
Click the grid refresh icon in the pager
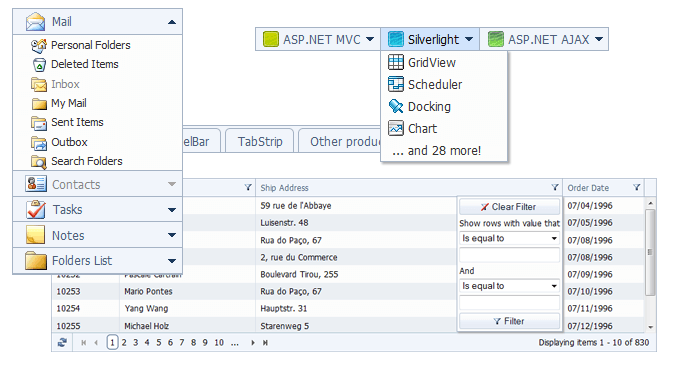[x=62, y=343]
